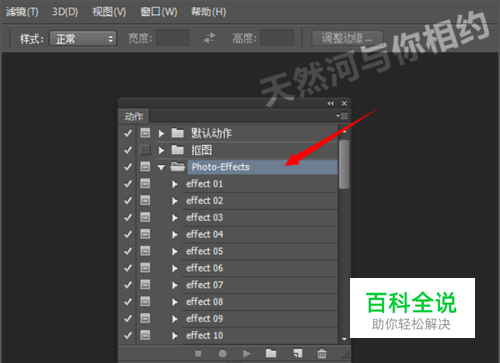Screen dimensions: 500x363
Task: Create new action icon
Action: pos(298,353)
